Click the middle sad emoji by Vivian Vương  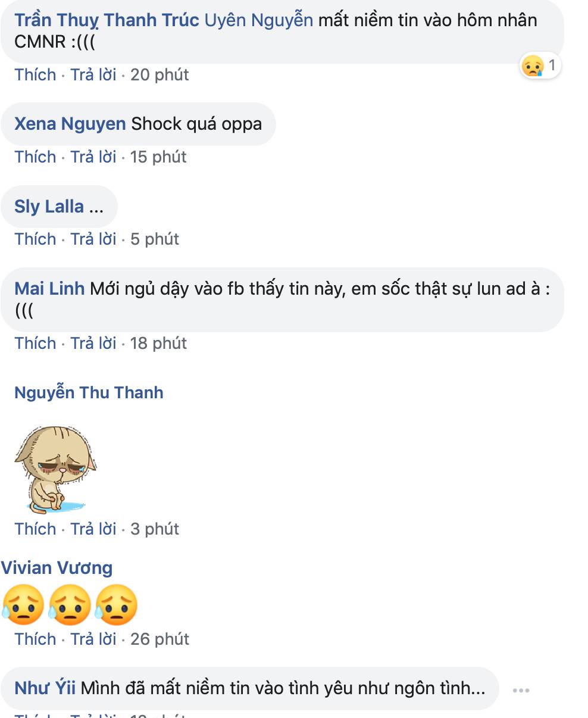point(69,604)
